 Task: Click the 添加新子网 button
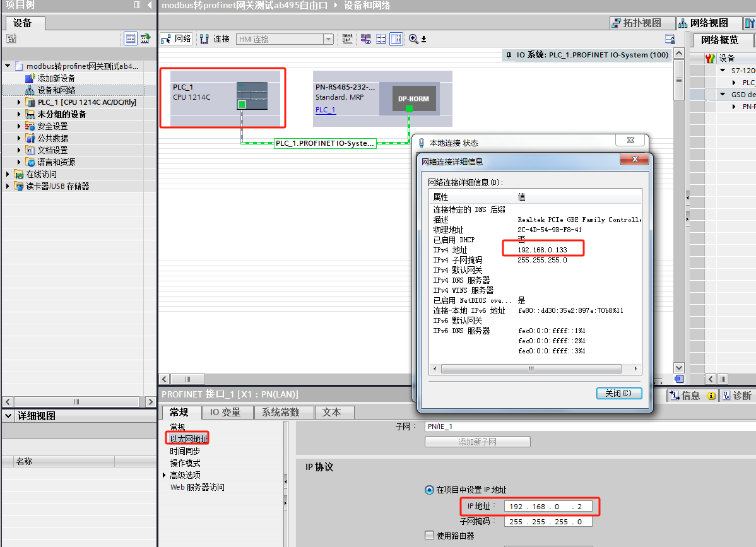coord(477,442)
